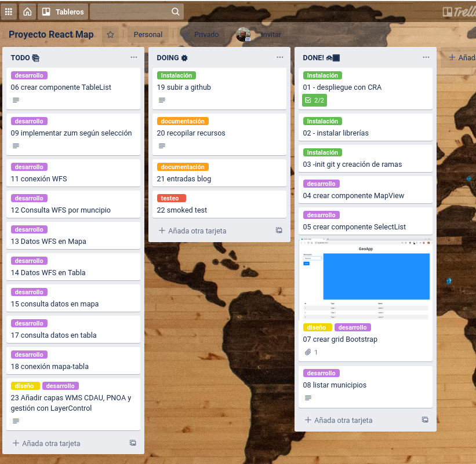Open attachment badge on card 07

coord(311,352)
